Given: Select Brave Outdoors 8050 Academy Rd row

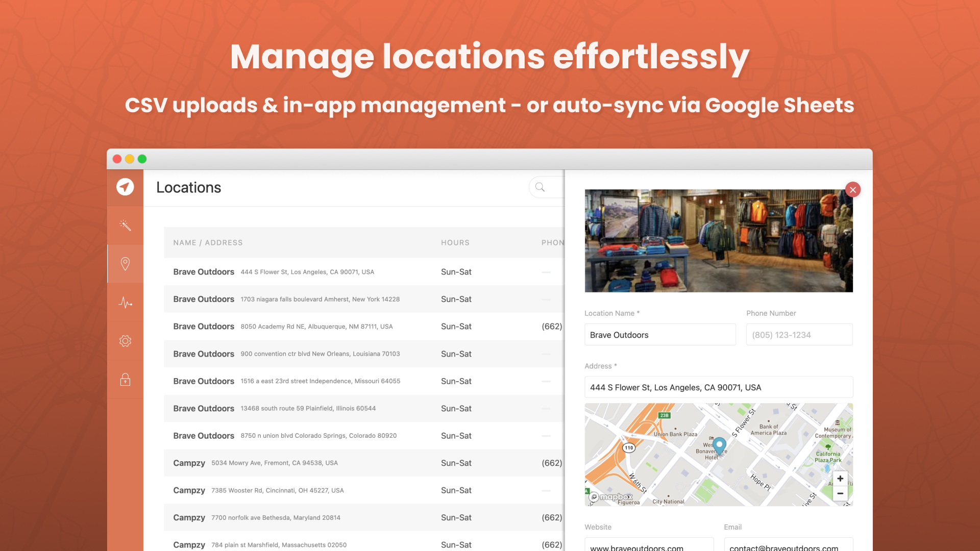Looking at the screenshot, I should [x=364, y=327].
